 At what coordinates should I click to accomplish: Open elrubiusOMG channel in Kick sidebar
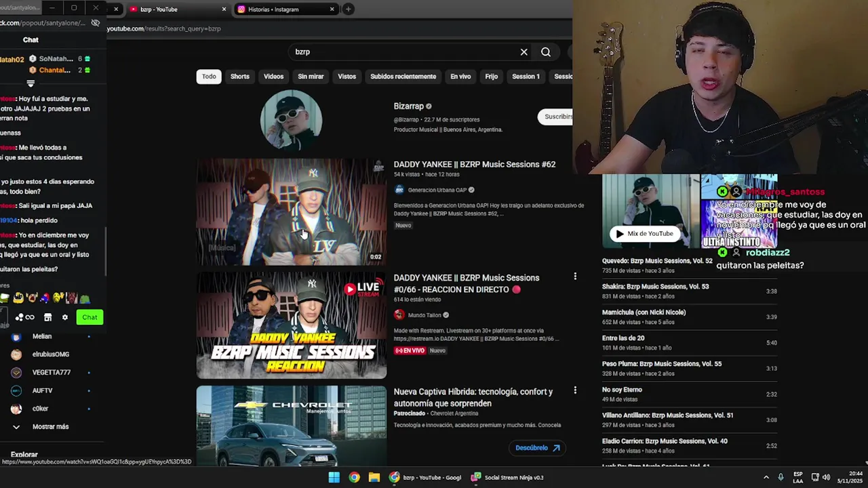(x=51, y=354)
